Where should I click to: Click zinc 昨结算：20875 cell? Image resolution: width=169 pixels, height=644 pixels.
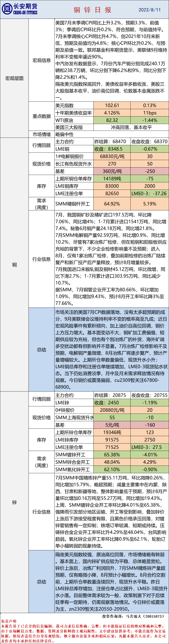pos(112,395)
